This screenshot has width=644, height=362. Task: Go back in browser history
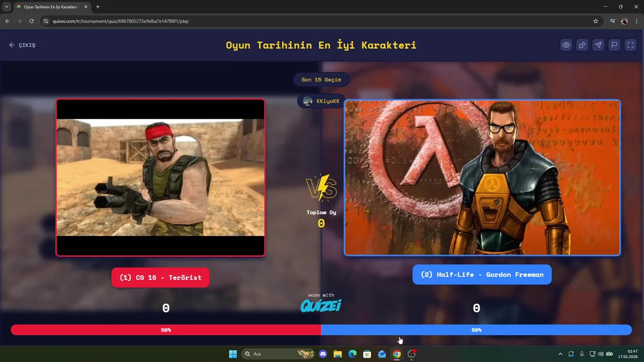[7, 21]
